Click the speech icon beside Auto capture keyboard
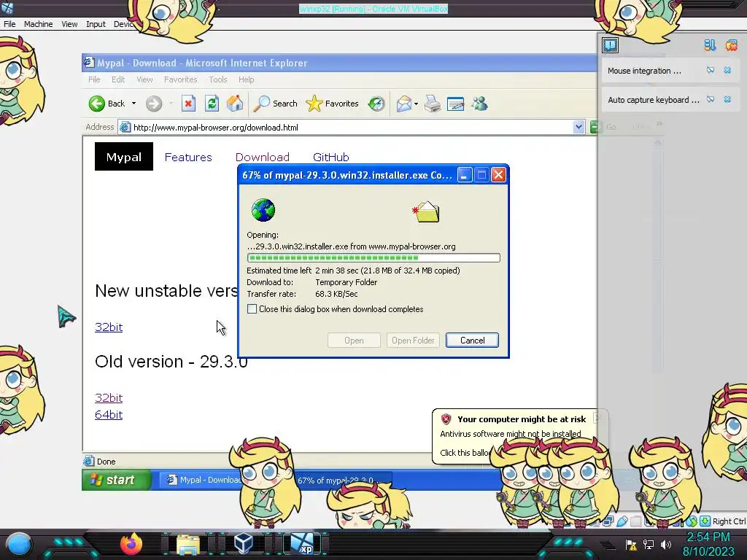 tap(711, 99)
